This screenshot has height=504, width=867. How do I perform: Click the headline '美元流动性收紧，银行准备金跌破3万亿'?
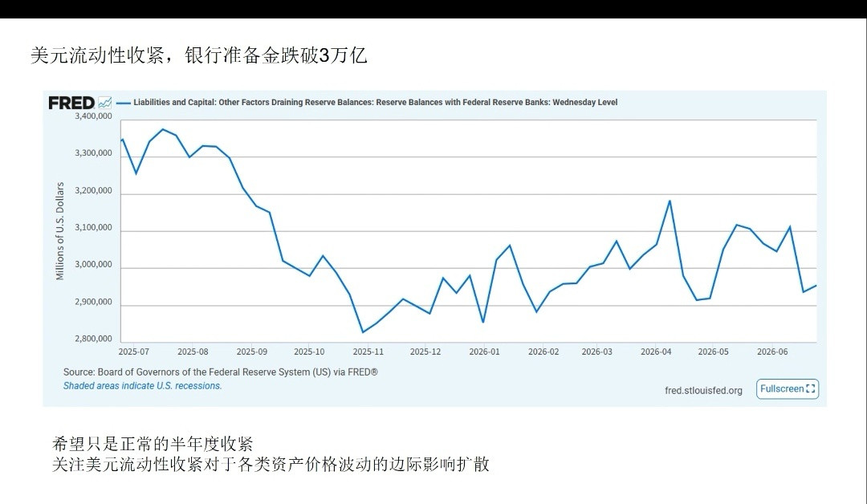(x=198, y=55)
